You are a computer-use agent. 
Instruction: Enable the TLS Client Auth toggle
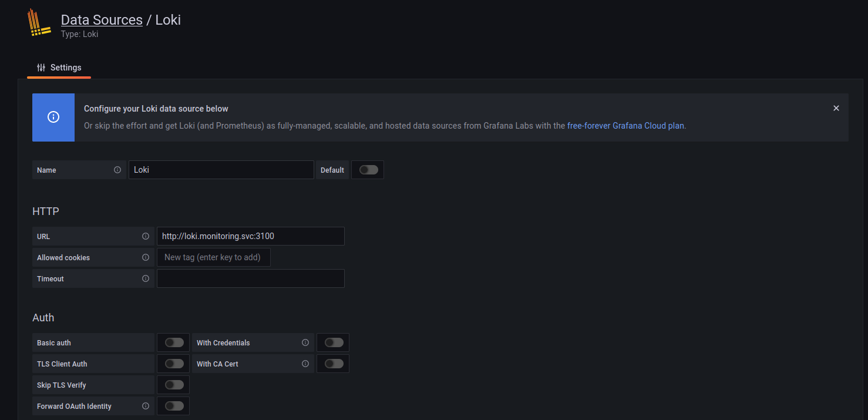[174, 364]
